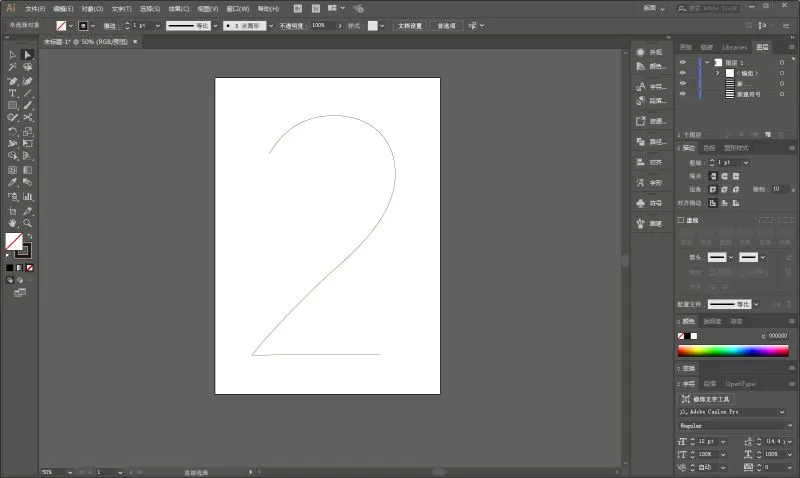
Task: Select the Rectangle tool
Action: [x=12, y=106]
